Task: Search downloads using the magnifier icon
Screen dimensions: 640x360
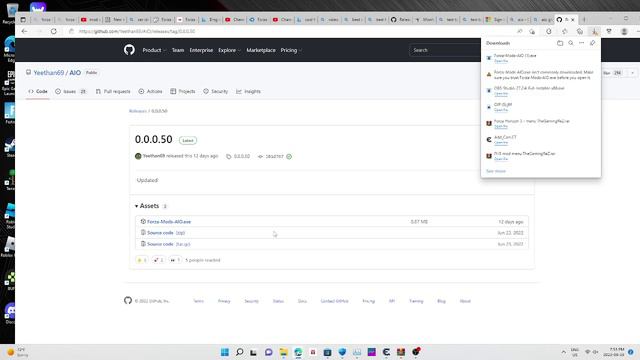Action: (571, 43)
